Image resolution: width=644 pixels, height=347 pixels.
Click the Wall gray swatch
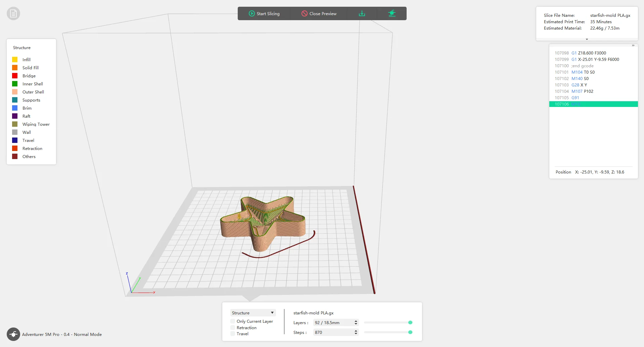[x=15, y=132]
